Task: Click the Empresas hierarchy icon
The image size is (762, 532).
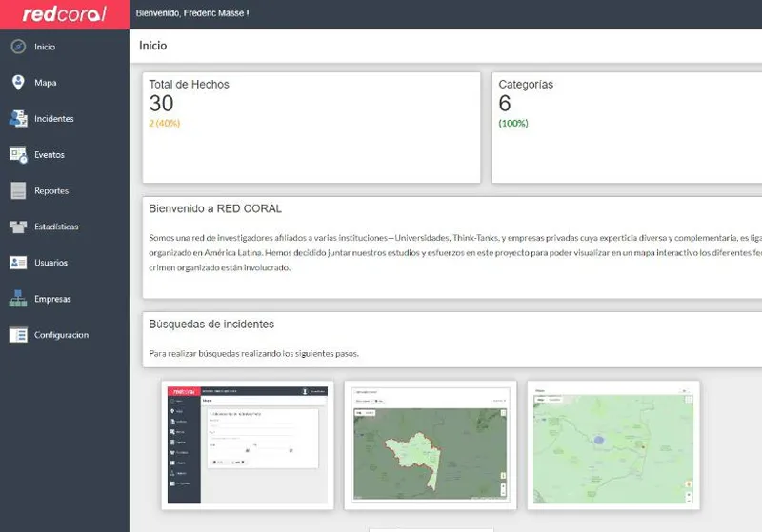Action: pos(18,299)
